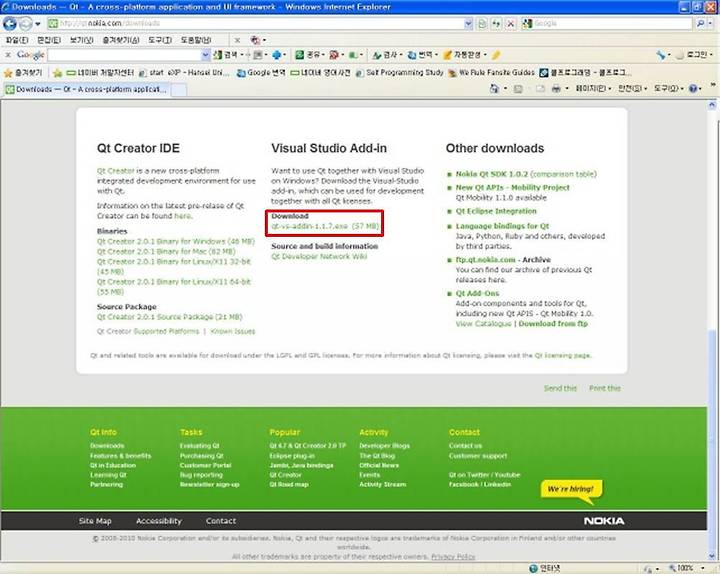The image size is (720, 574).
Task: Click the red Stop loading icon
Action: (x=510, y=23)
